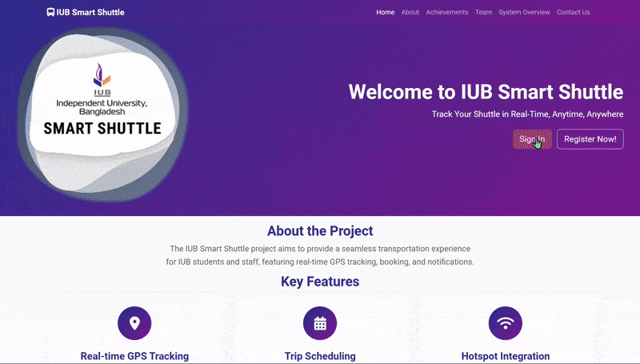
Task: Open the Contact Us nav link
Action: [x=573, y=12]
